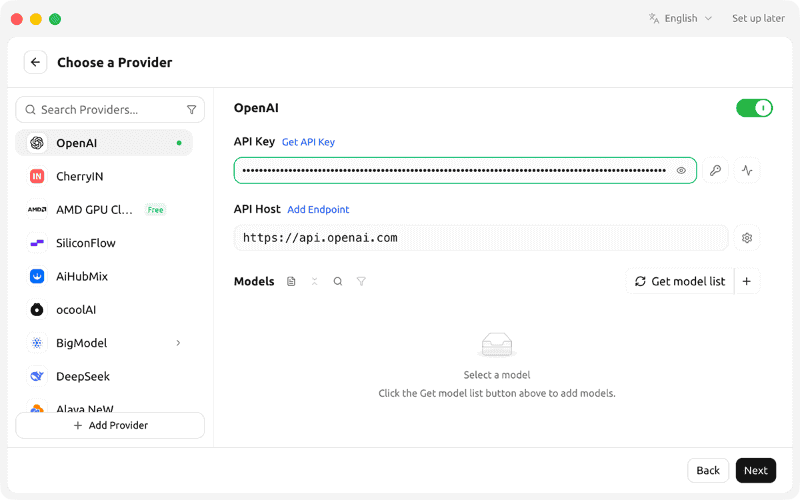This screenshot has width=800, height=500.
Task: Open the CherryIN provider entry
Action: pos(104,177)
